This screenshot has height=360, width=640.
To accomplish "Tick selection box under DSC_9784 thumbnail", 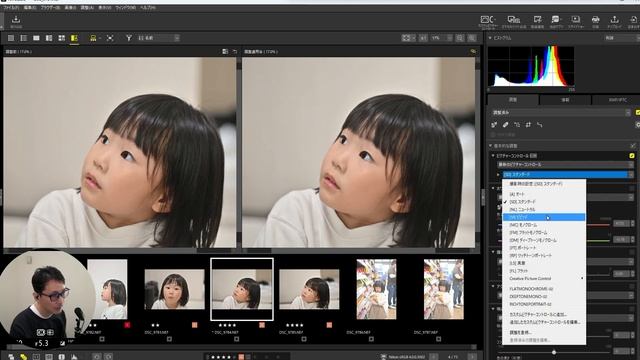I will click(x=236, y=339).
